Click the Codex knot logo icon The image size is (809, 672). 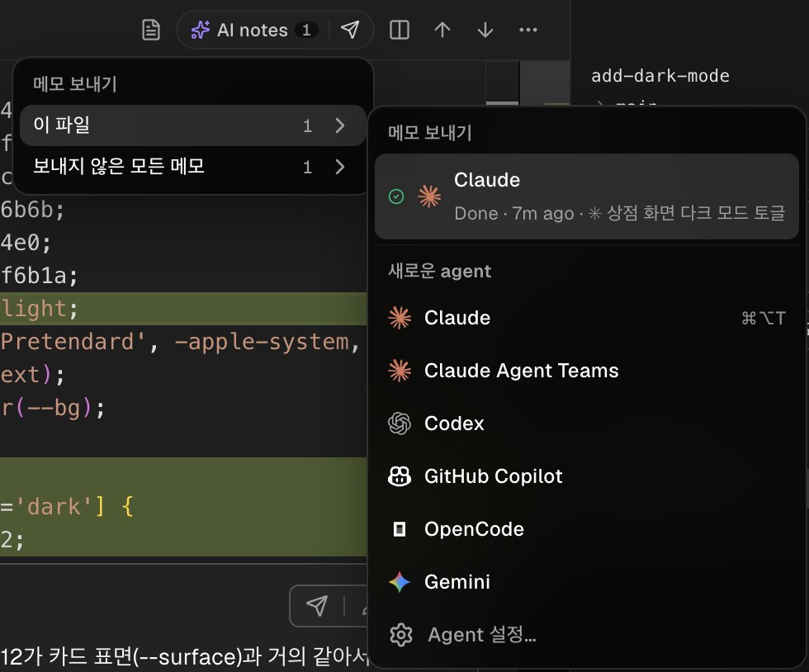coord(400,424)
